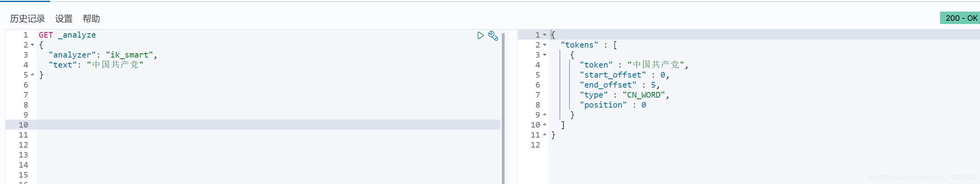The image size is (980, 184).
Task: Collapse request body fold arrow at line 2
Action: tap(32, 45)
